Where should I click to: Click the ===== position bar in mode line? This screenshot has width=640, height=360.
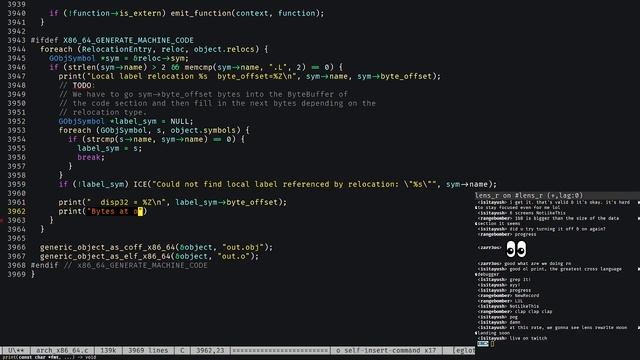[x=280, y=350]
